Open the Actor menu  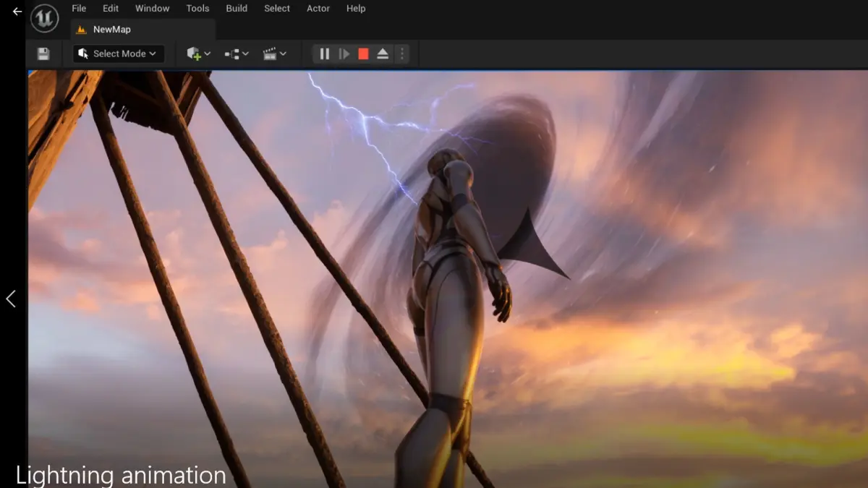pos(318,9)
